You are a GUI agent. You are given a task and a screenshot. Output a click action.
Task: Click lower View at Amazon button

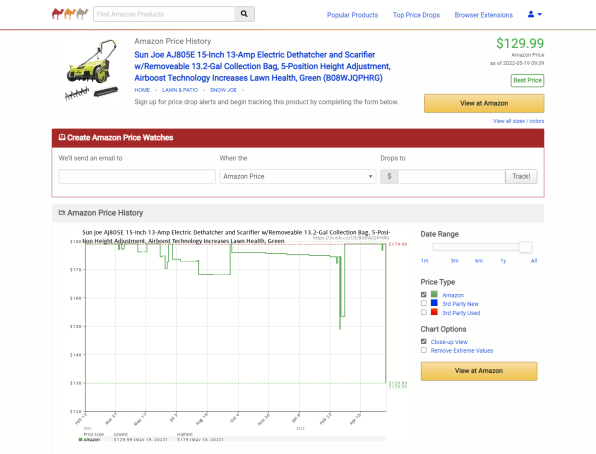click(479, 371)
